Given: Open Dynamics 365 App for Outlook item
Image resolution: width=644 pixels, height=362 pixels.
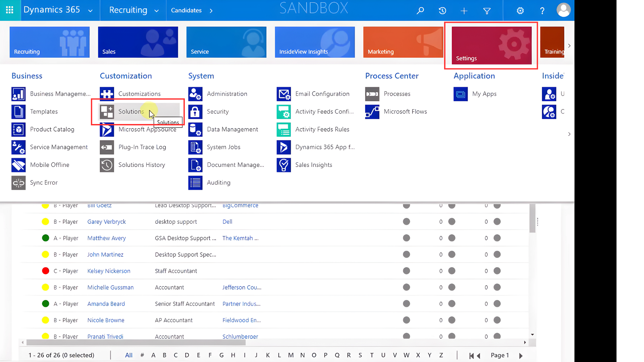Looking at the screenshot, I should (x=316, y=147).
